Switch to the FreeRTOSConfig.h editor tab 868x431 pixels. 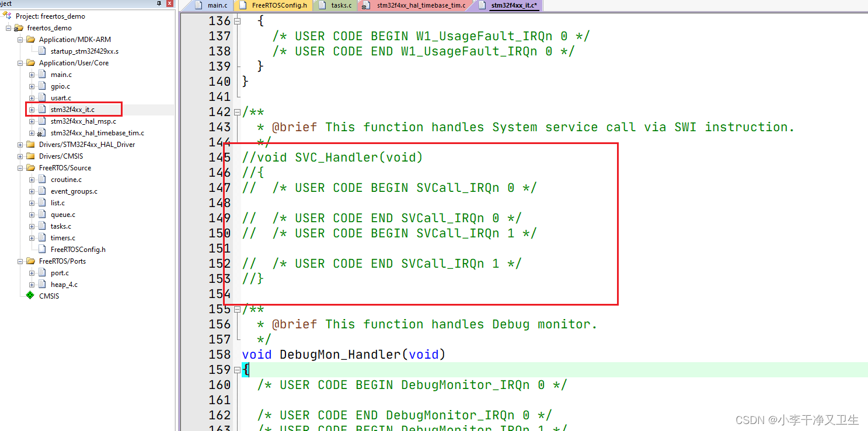[273, 5]
